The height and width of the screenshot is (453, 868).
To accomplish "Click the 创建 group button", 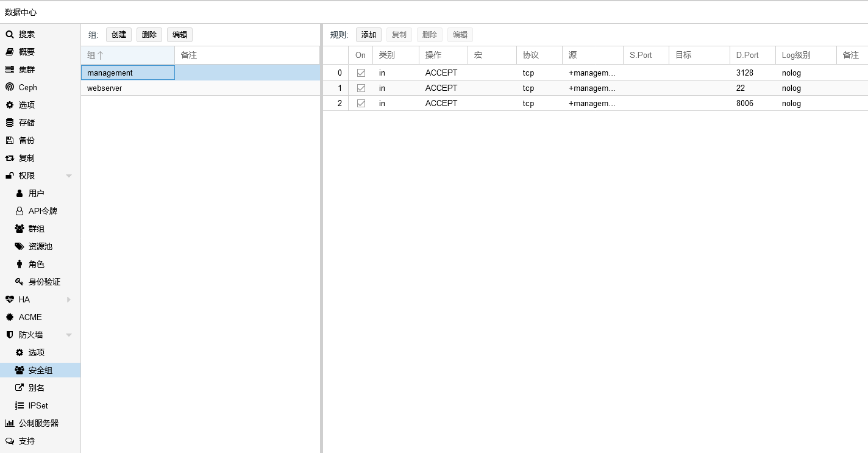I will coord(119,35).
